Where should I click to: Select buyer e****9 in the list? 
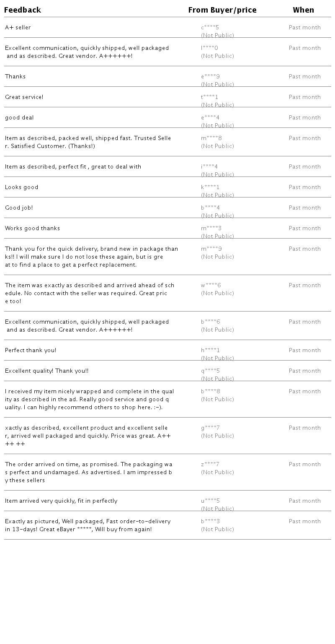(x=210, y=77)
